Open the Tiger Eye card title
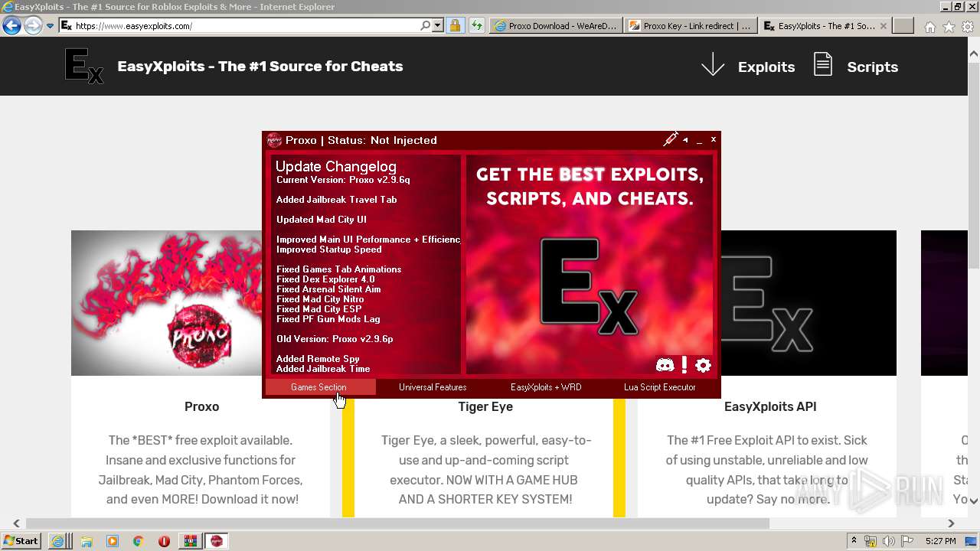Viewport: 980px width, 551px height. coord(485,406)
